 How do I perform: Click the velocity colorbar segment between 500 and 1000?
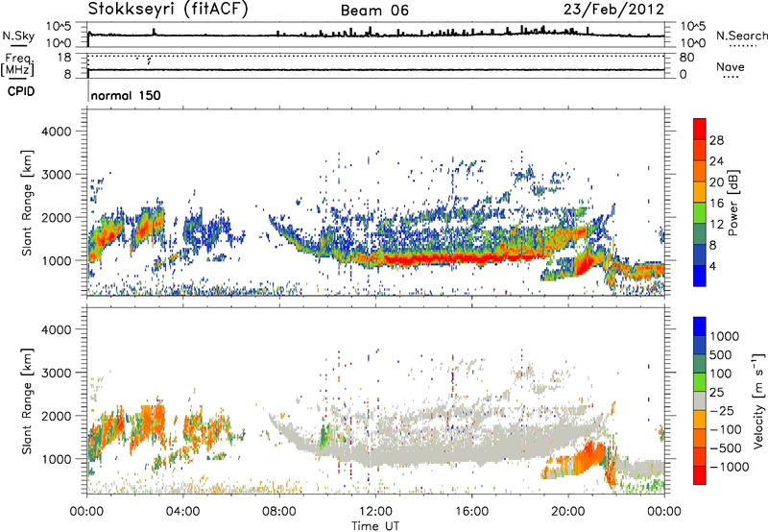pyautogui.click(x=700, y=346)
